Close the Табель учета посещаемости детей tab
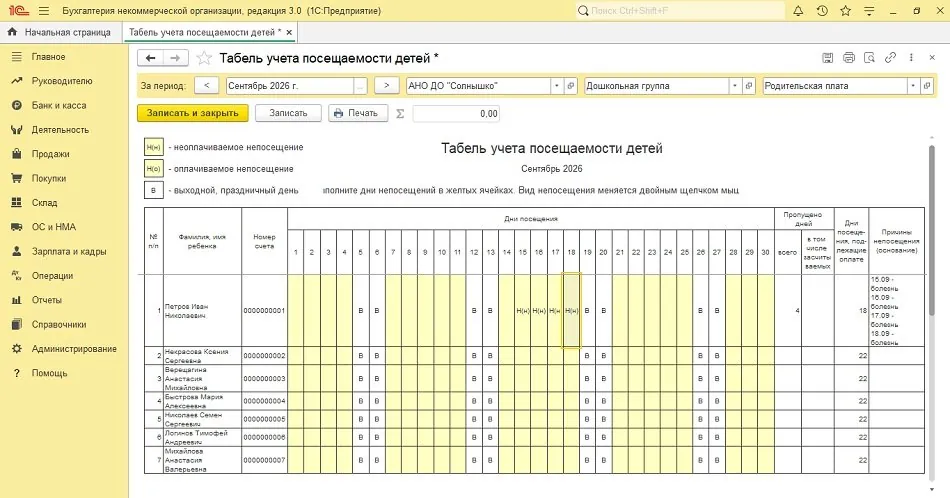Image resolution: width=950 pixels, height=498 pixels. click(289, 33)
